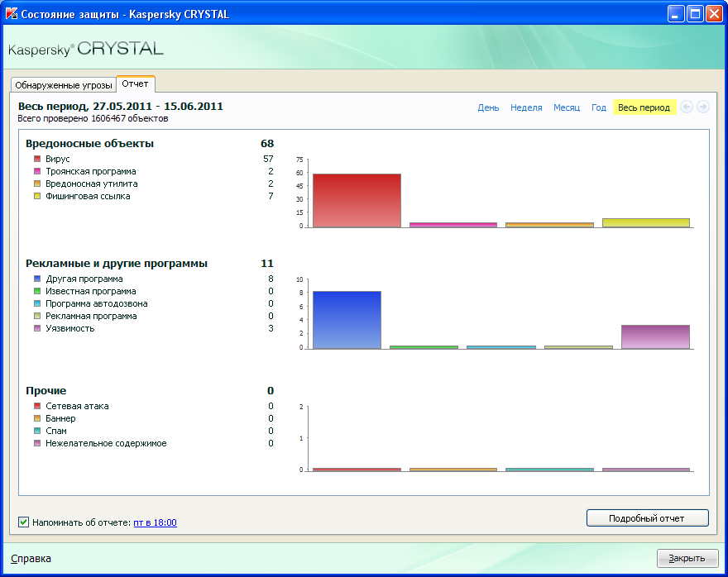Click the Нежелательное содержимое row label
Image resolution: width=728 pixels, height=577 pixels.
point(106,443)
